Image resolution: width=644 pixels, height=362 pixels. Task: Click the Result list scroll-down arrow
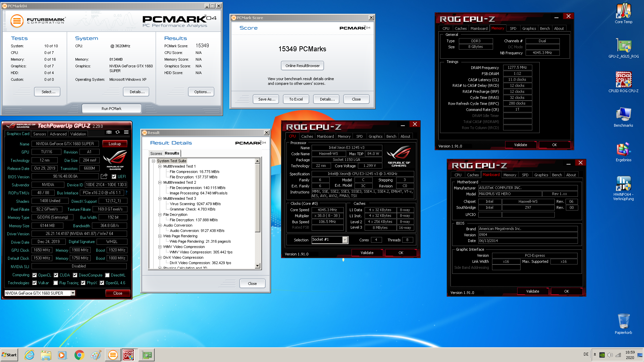click(x=258, y=266)
